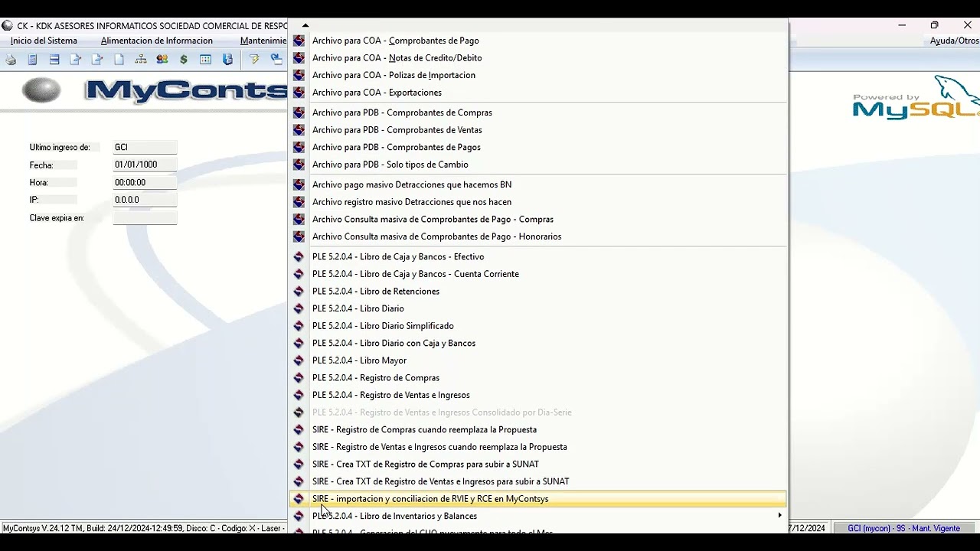
Task: Select Archivo para COA - Notas de Credito/Debito
Action: coord(538,58)
